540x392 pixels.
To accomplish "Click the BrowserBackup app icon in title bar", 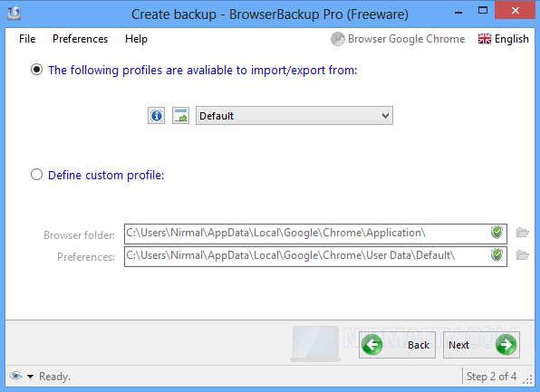I will (x=14, y=14).
